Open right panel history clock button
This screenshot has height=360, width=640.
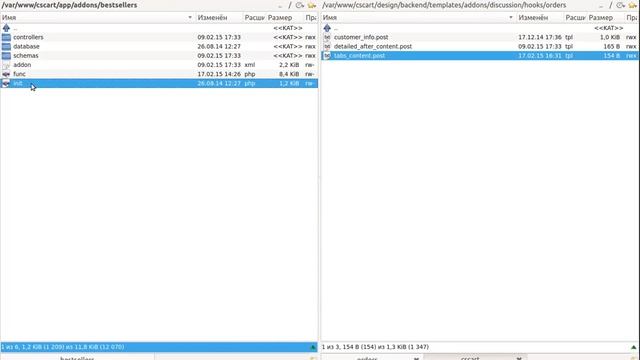(621, 5)
